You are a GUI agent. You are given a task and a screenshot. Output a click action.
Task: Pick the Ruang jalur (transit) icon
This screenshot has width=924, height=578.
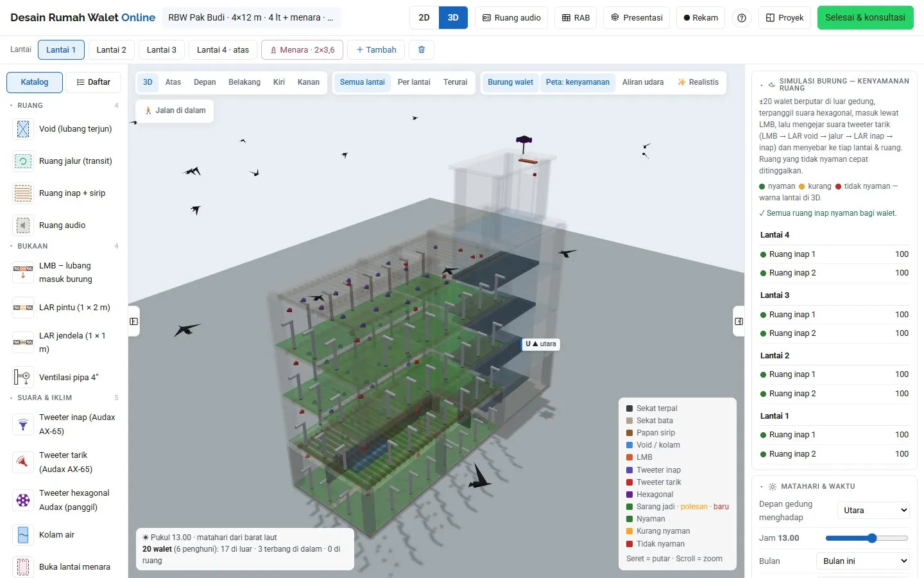pos(23,161)
